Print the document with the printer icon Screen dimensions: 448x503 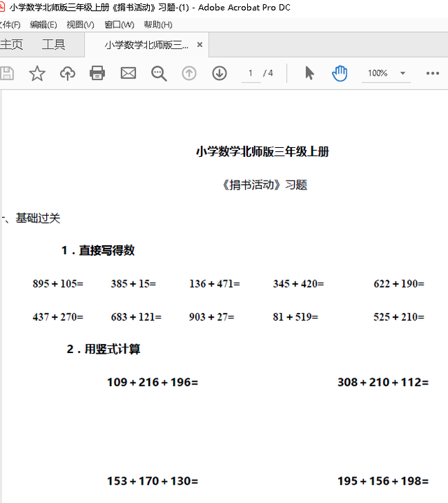97,73
